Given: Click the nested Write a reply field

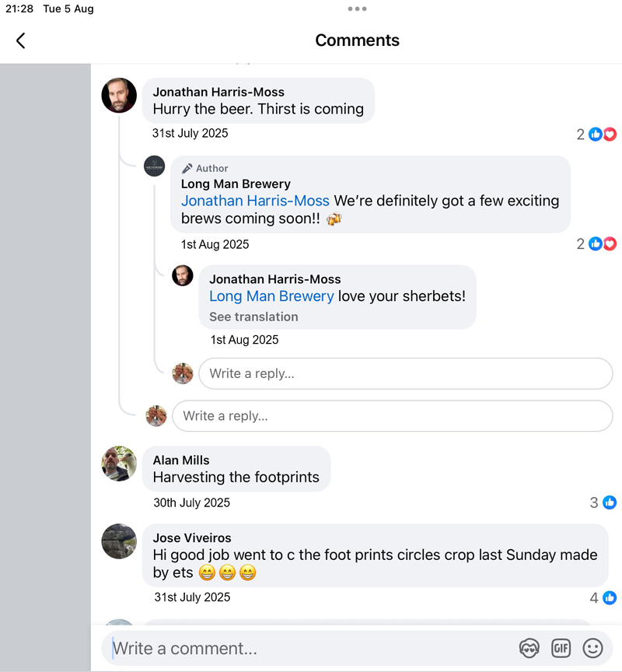Looking at the screenshot, I should click(405, 373).
